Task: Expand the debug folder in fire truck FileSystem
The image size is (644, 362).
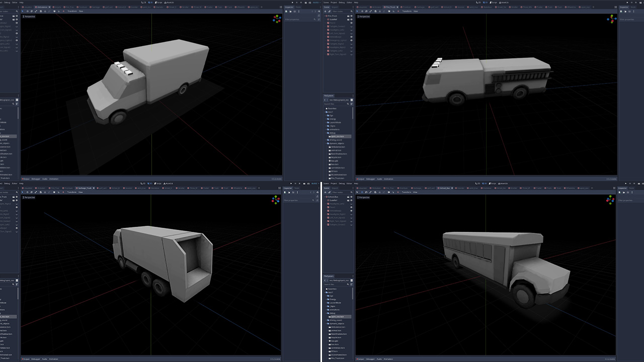Action: [x=327, y=133]
